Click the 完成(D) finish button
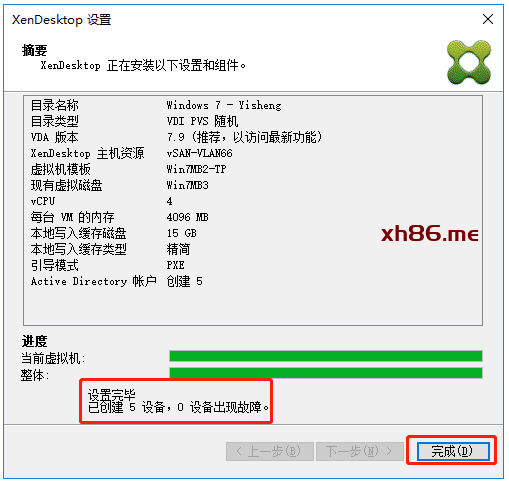This screenshot has width=509, height=482. [453, 451]
